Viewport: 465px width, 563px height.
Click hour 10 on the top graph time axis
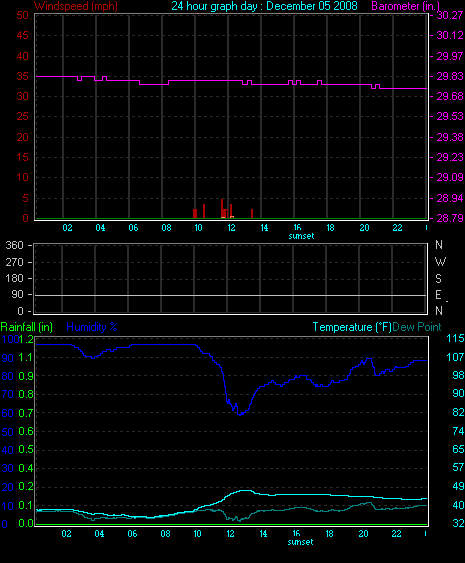tap(198, 228)
